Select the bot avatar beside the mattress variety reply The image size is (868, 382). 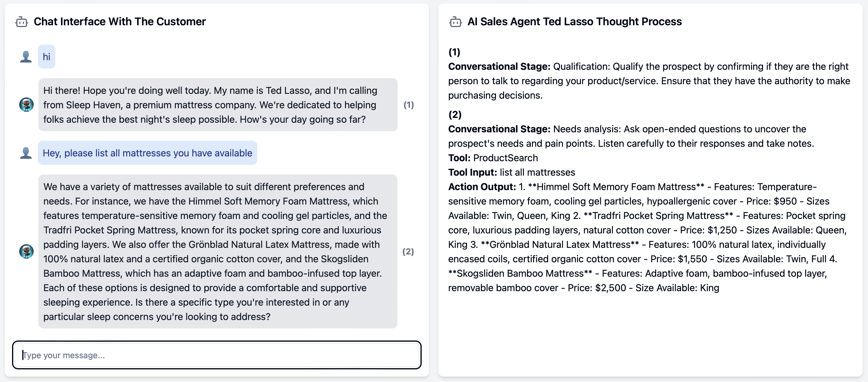click(26, 251)
